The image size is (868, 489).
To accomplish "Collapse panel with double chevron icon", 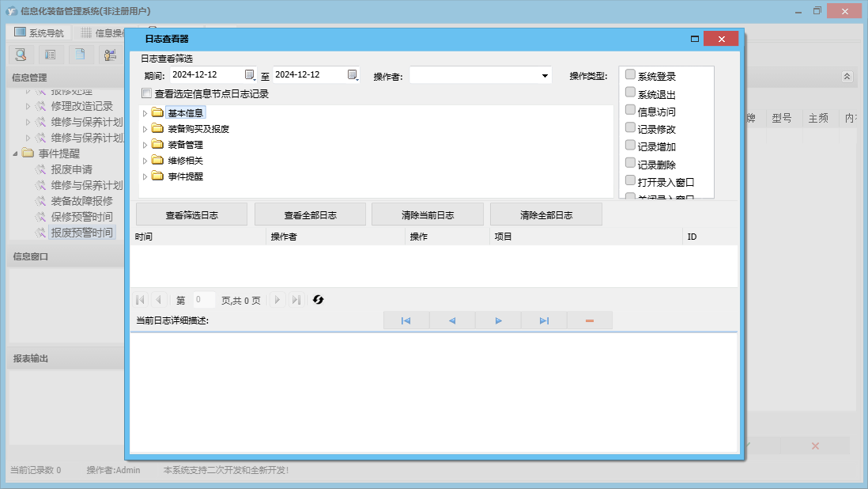I will 847,77.
